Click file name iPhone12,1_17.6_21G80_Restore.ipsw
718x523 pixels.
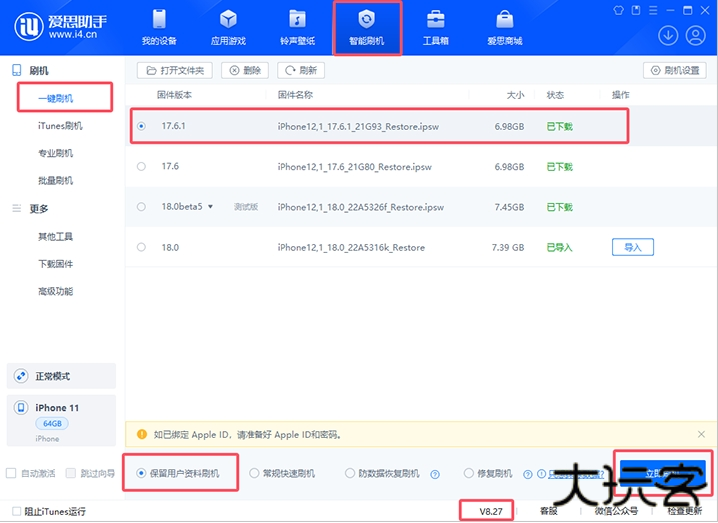pos(354,167)
